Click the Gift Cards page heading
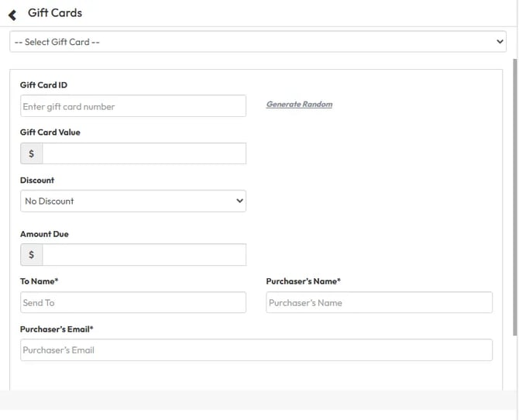 (55, 13)
